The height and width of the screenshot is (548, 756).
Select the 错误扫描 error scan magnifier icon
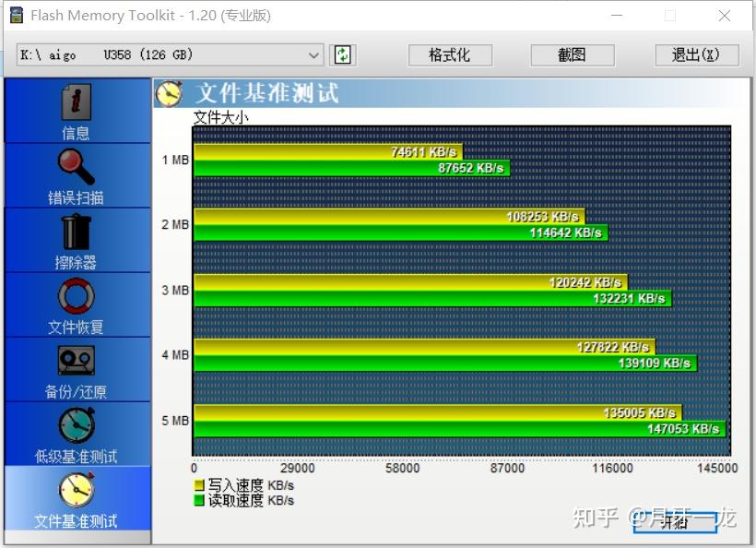(76, 168)
